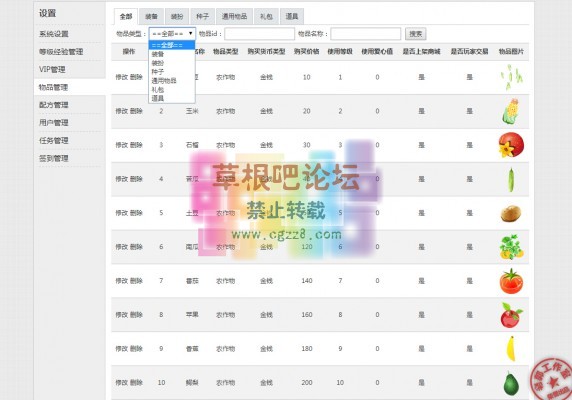Click 修改 for item 5 土豆
Image resolution: width=572 pixels, height=400 pixels.
click(x=121, y=213)
